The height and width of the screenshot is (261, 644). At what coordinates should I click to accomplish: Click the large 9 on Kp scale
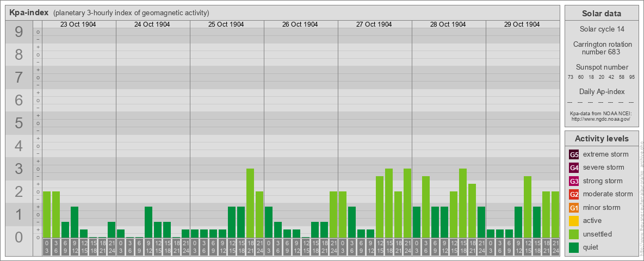point(19,32)
